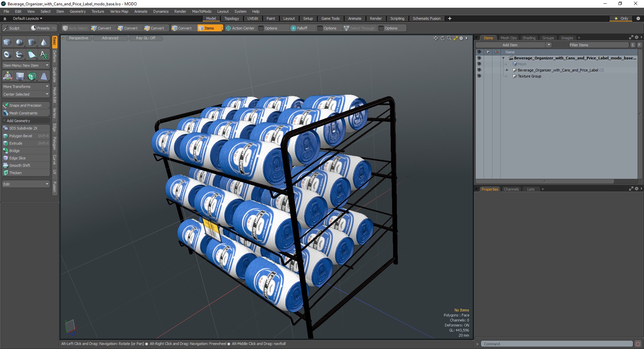The width and height of the screenshot is (644, 349).
Task: Select the Sphere primitive tool
Action: [x=19, y=42]
